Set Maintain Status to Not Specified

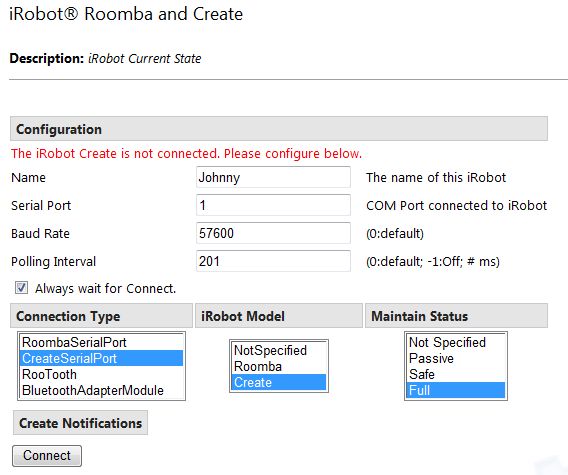coord(456,342)
